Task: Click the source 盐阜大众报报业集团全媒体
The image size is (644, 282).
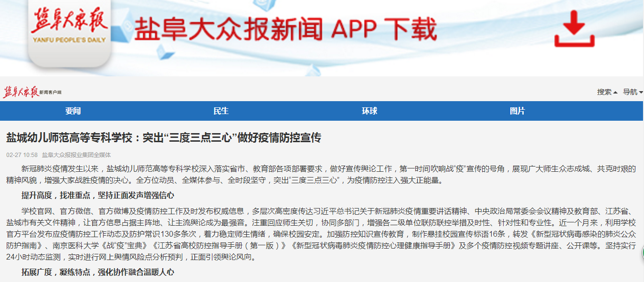Action: pos(76,155)
